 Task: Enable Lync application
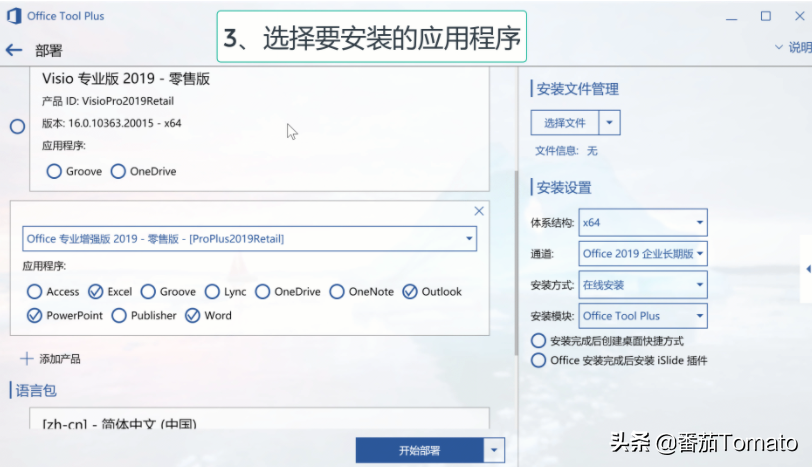(x=212, y=291)
